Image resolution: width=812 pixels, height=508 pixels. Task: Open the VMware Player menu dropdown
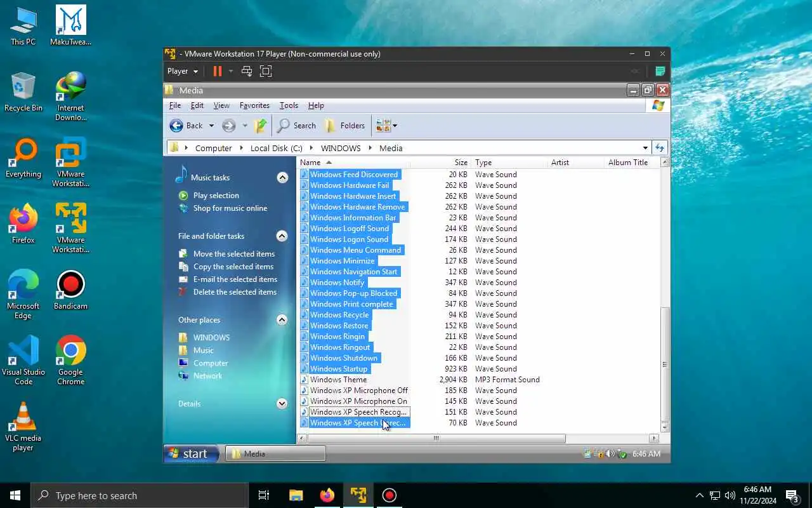(x=183, y=71)
